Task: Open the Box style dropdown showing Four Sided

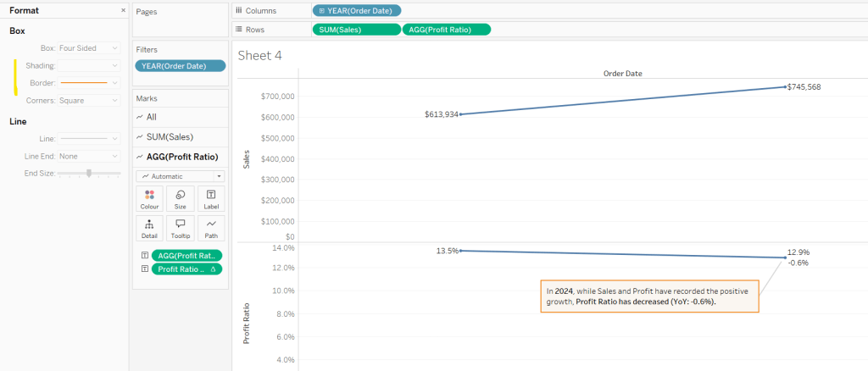Action: (89, 48)
